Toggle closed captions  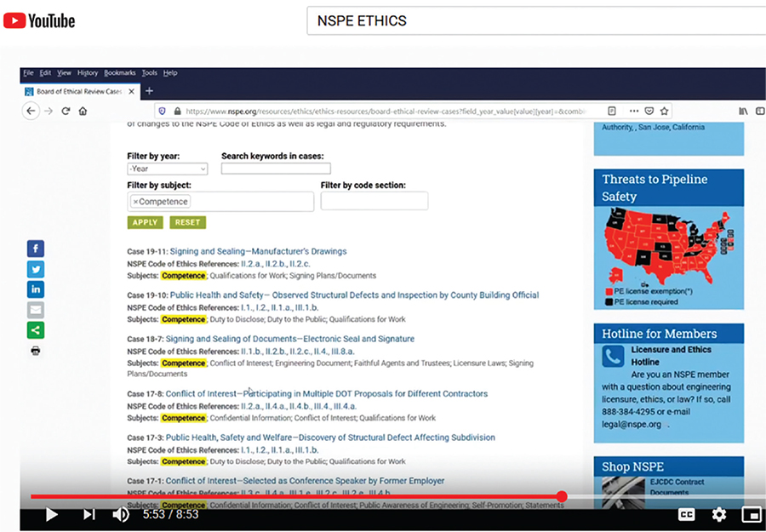click(686, 514)
